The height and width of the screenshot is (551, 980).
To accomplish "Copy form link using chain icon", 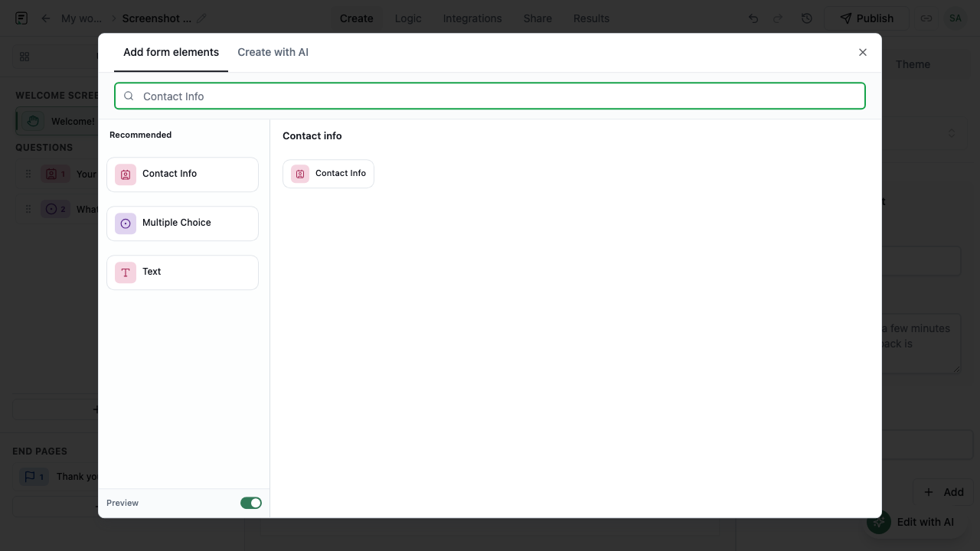I will click(x=926, y=18).
